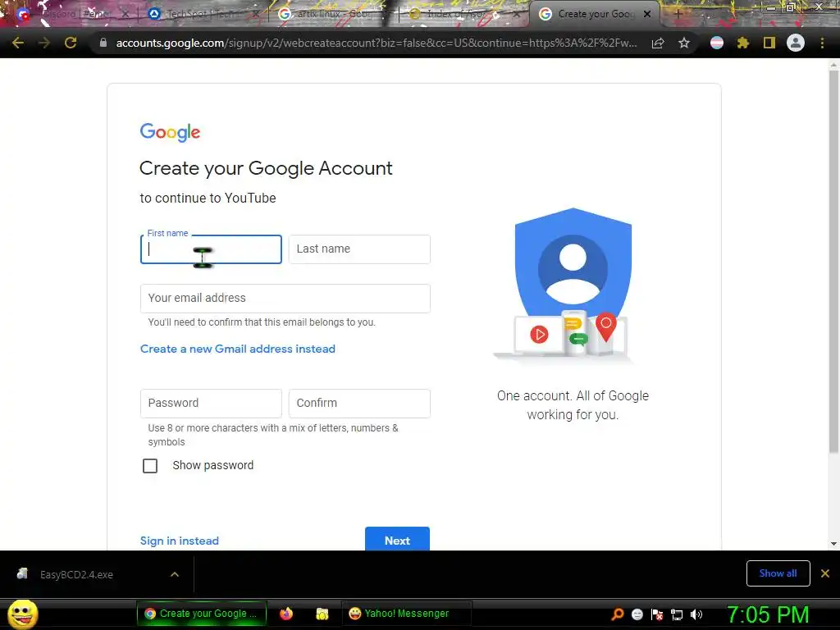Switch to the TechSpot tab
Viewport: 840px width, 630px height.
203,14
